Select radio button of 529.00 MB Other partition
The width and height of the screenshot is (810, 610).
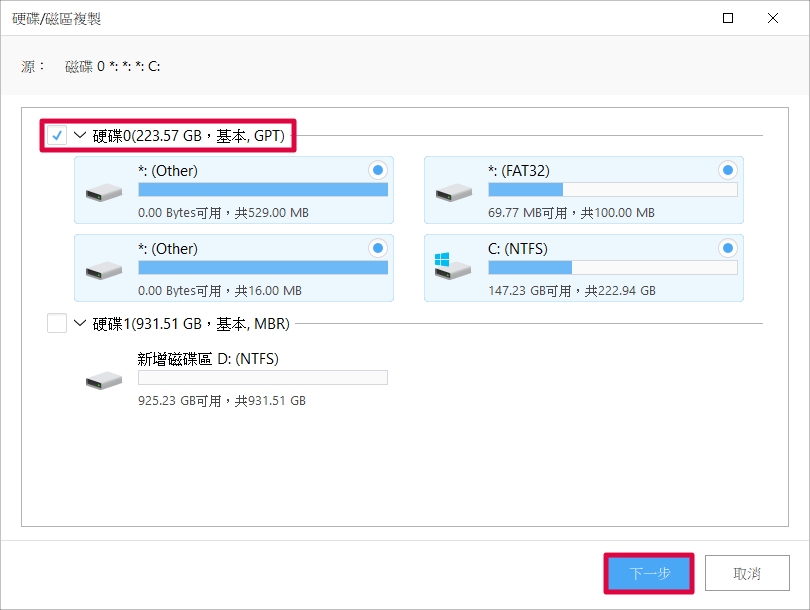coord(378,170)
